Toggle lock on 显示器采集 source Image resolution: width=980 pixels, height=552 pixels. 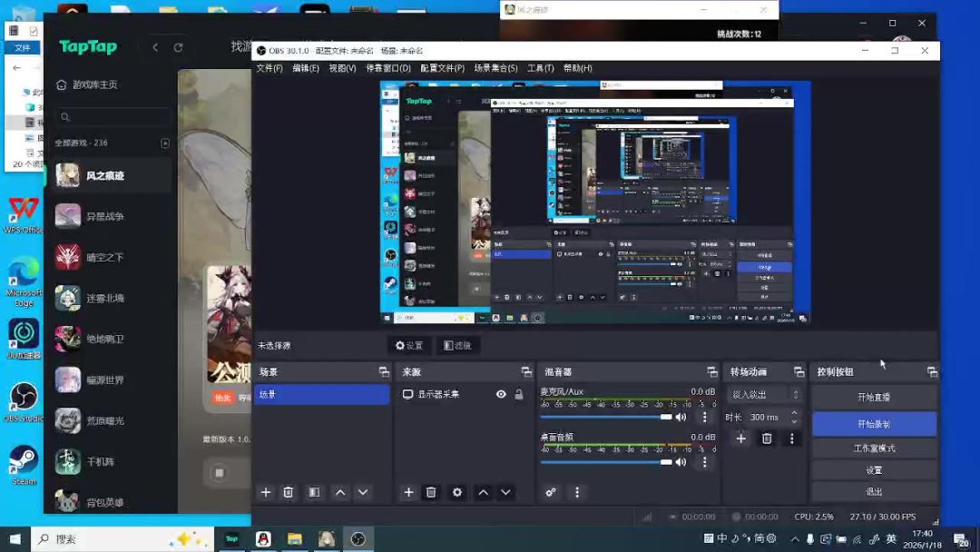(x=519, y=394)
